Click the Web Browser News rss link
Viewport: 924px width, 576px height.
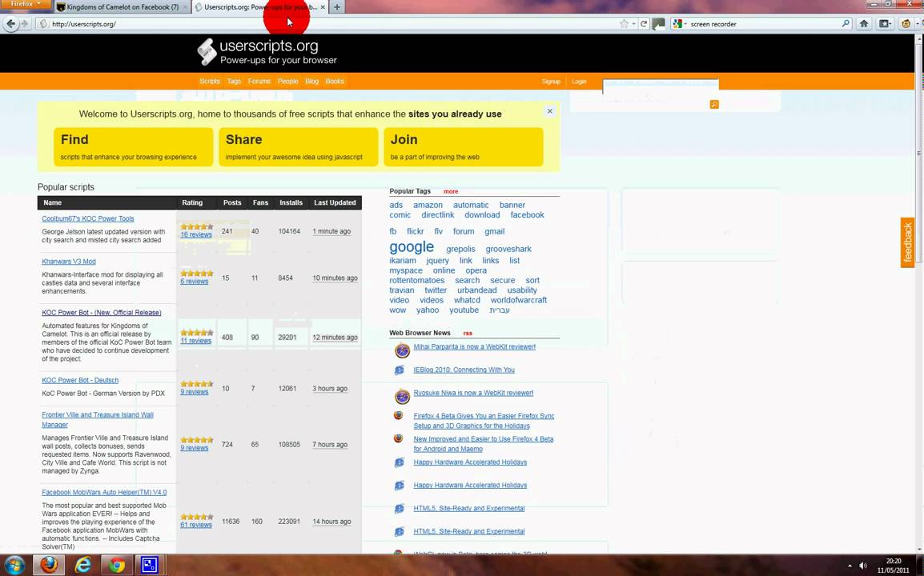[468, 334]
